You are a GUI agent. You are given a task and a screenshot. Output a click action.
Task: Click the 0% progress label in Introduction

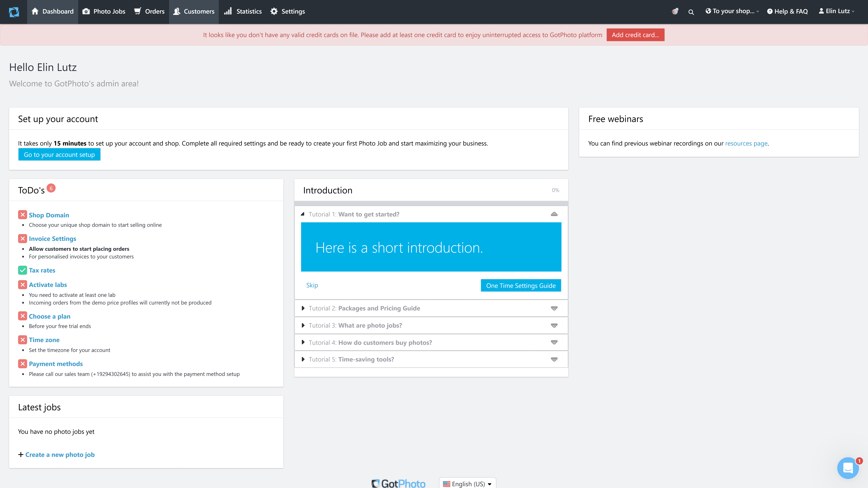coord(555,190)
